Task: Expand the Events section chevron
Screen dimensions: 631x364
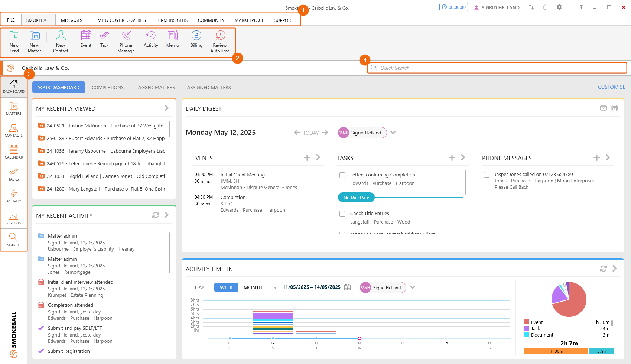Action: [318, 157]
